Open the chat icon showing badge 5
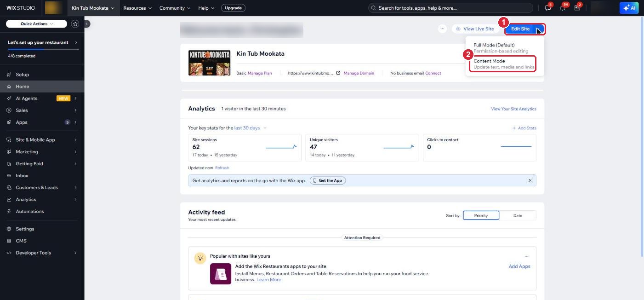The image size is (644, 300). coord(548,8)
